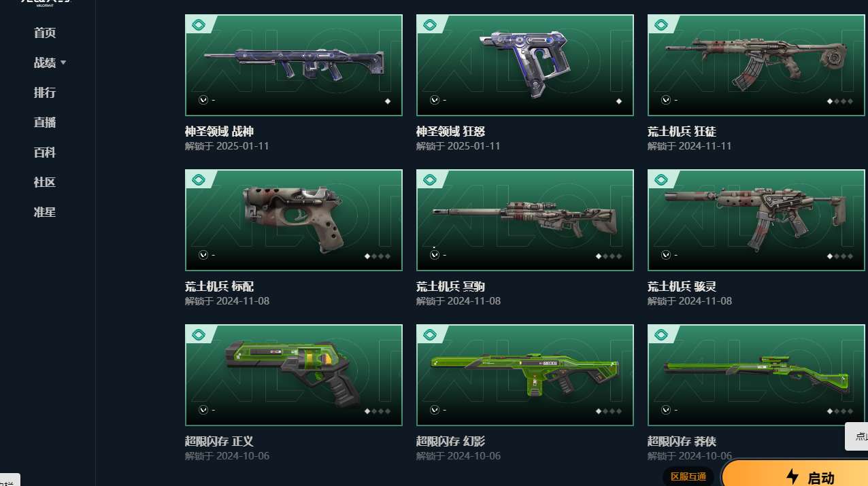Click the lightning bolt icon on 启动 button
This screenshot has width=868, height=486.
[792, 476]
